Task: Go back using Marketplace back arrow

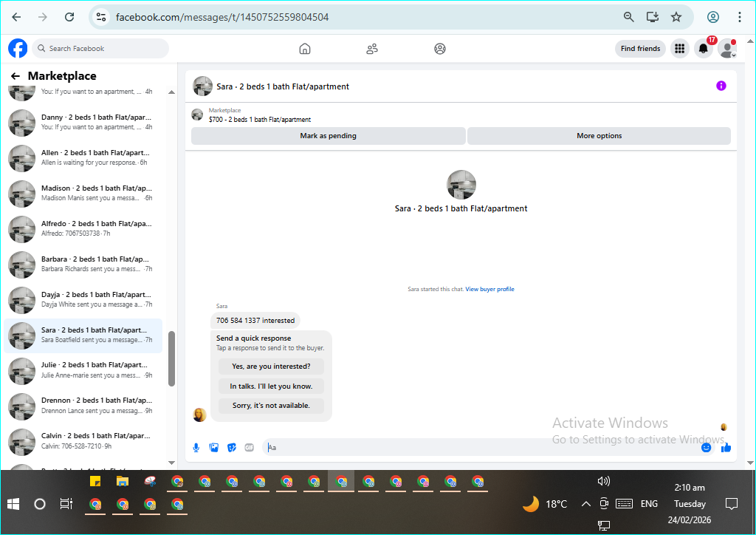Action: 16,76
